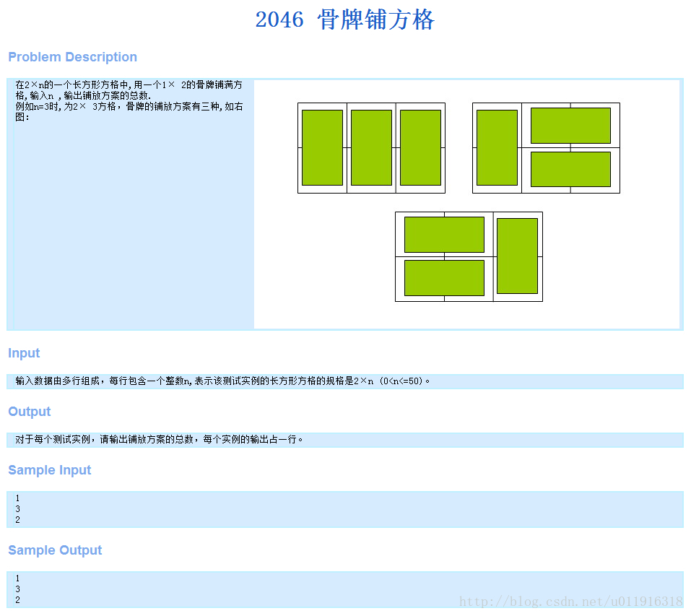691x616 pixels.
Task: Click the sample input value '2'
Action: [17, 519]
